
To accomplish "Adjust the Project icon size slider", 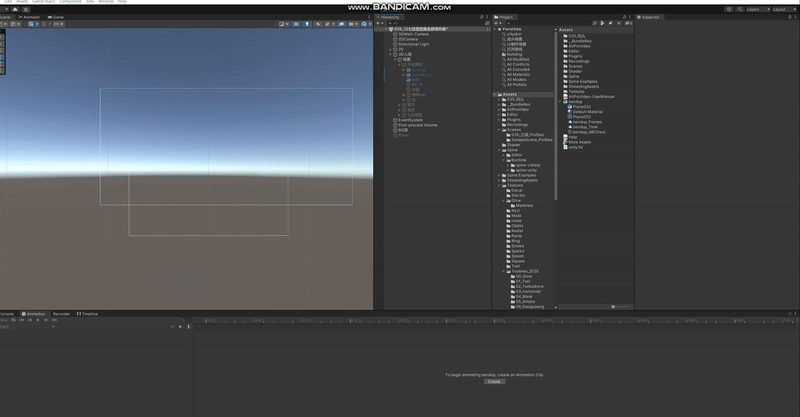I will [x=613, y=307].
